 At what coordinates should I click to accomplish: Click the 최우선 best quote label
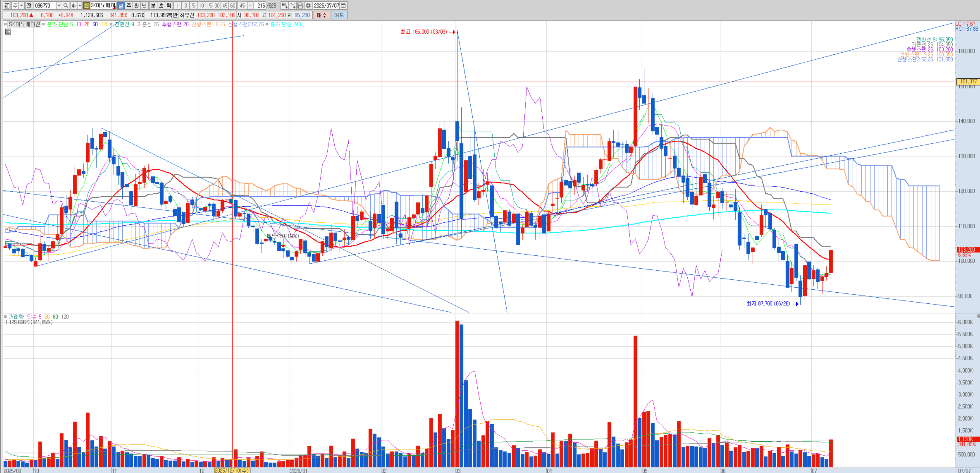[187, 15]
